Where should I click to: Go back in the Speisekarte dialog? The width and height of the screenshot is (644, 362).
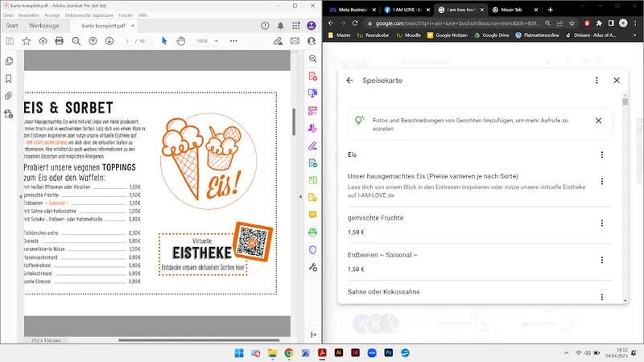(x=349, y=80)
